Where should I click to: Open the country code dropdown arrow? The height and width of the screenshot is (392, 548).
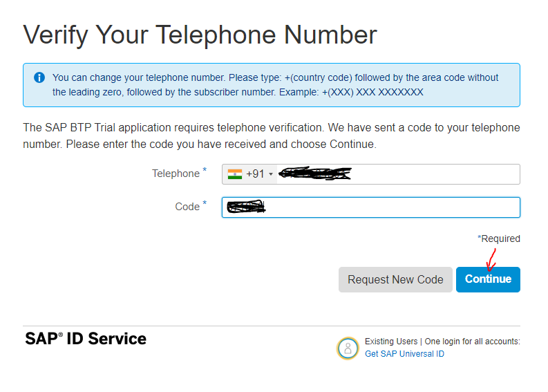pos(270,174)
